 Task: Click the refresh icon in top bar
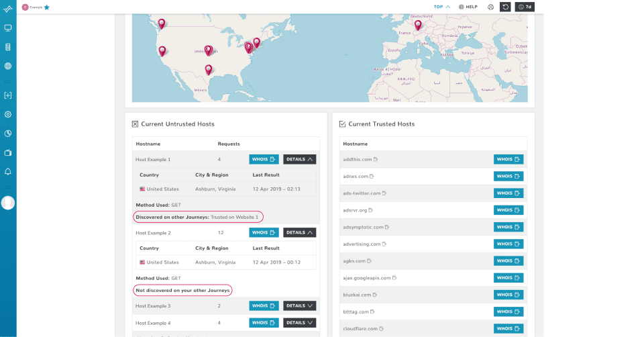pyautogui.click(x=505, y=7)
